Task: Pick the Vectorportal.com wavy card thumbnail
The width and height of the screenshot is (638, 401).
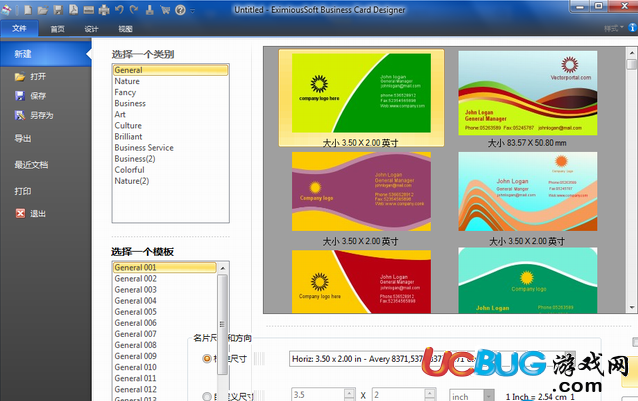Action: [x=528, y=93]
